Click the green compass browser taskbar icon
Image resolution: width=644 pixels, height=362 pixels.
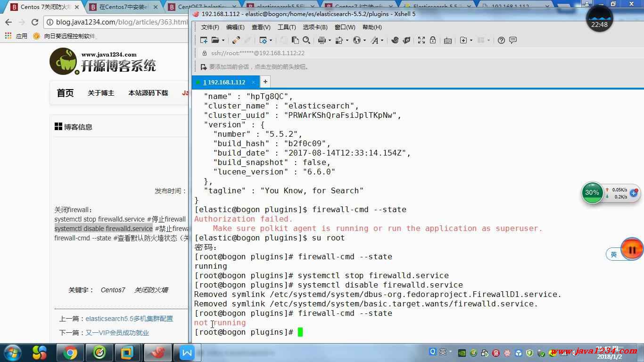tap(99, 352)
